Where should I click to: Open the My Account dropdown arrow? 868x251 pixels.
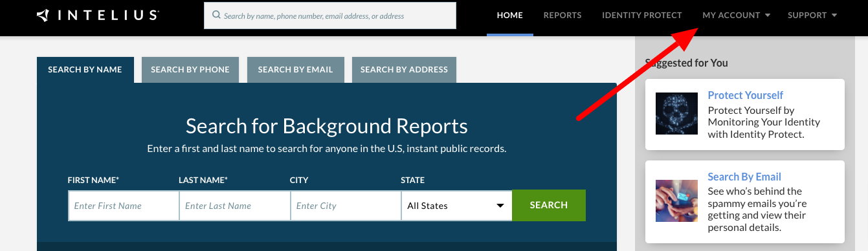click(768, 16)
